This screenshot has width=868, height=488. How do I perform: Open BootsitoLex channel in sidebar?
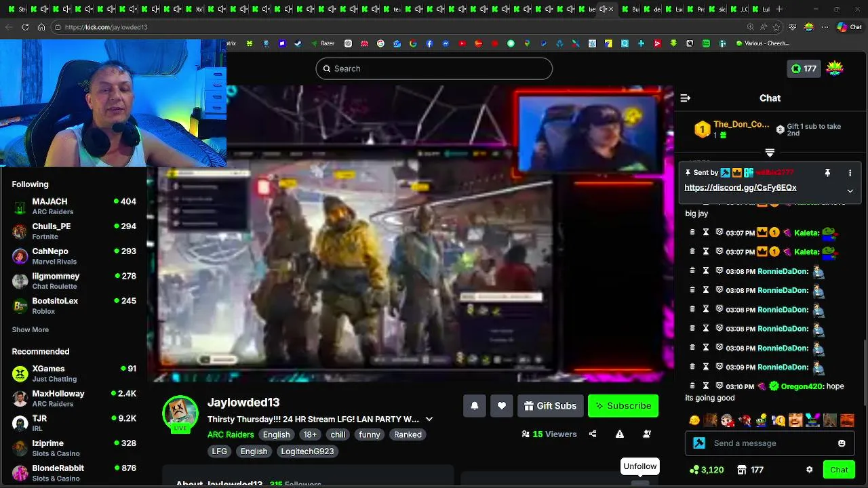pos(73,306)
